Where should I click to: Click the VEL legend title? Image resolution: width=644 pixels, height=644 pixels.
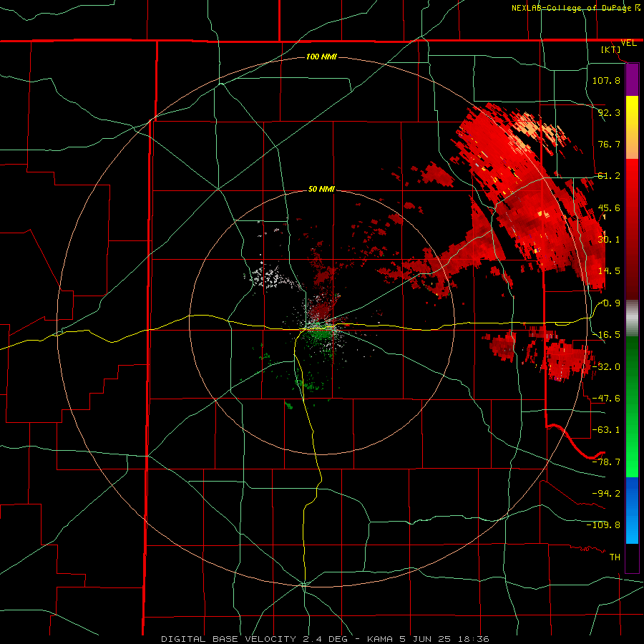pyautogui.click(x=628, y=43)
